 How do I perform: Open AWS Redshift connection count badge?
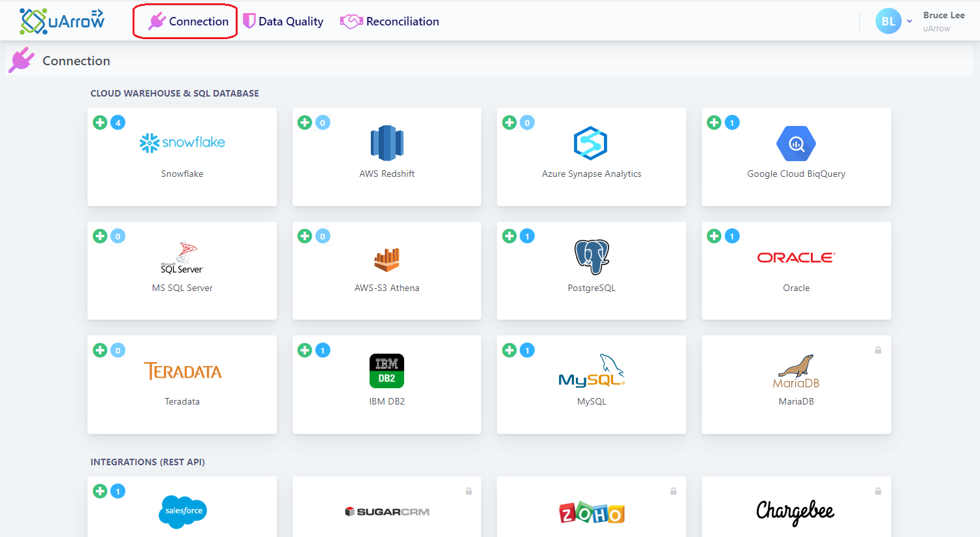point(323,123)
